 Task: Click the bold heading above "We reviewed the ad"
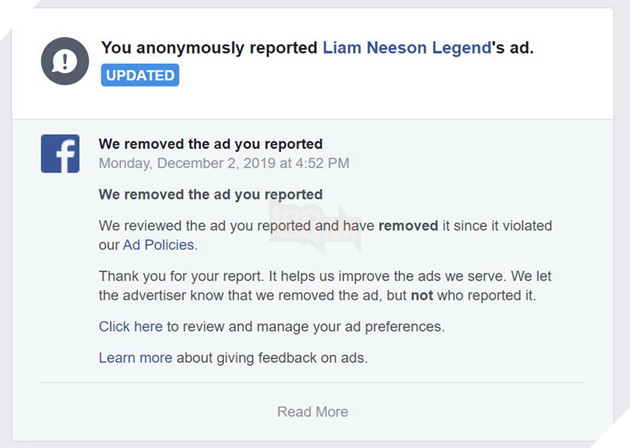point(210,194)
